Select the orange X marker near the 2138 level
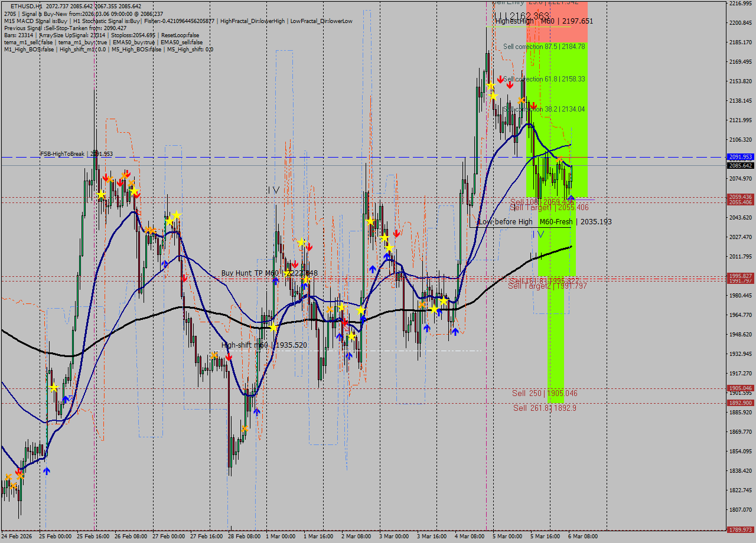The height and width of the screenshot is (543, 756). [521, 100]
